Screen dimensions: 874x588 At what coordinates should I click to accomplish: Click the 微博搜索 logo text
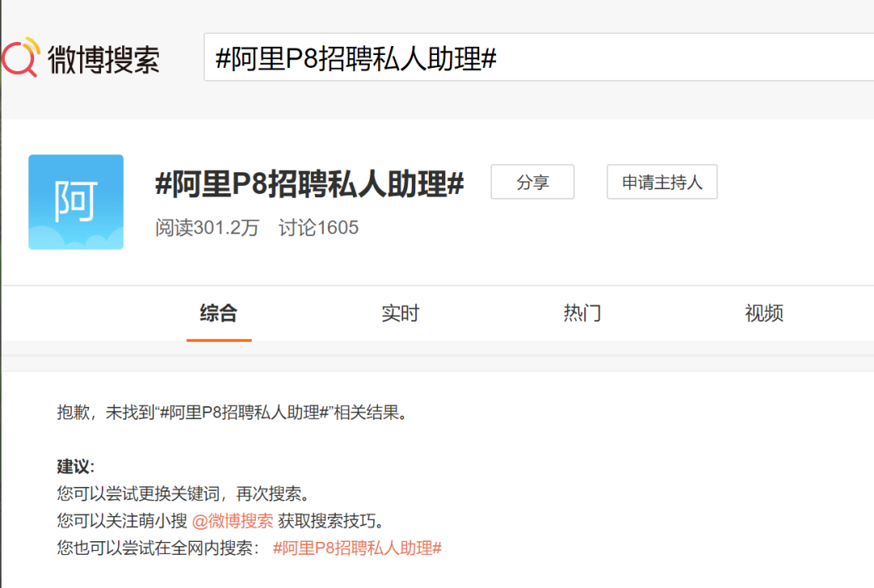[x=104, y=59]
